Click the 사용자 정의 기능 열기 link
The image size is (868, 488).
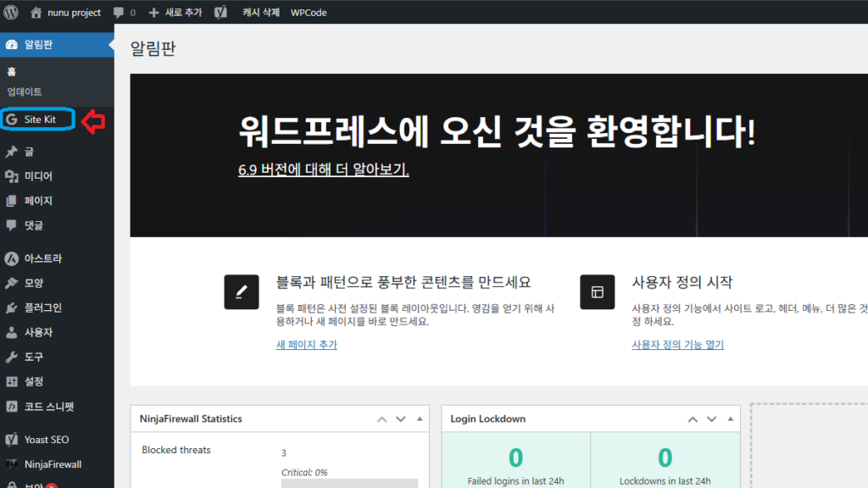pos(677,345)
